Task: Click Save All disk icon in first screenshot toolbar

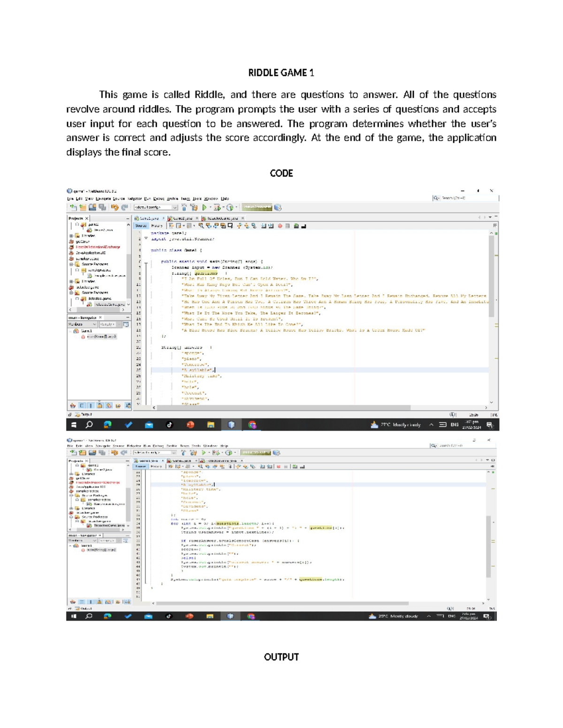Action: coord(102,207)
